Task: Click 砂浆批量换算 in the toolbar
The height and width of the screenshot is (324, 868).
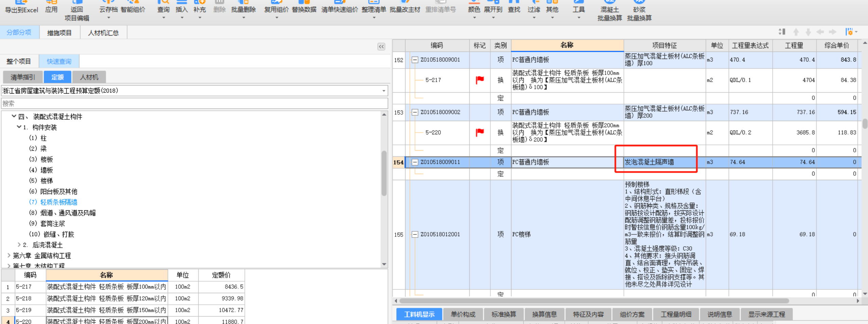Action: coord(639,11)
